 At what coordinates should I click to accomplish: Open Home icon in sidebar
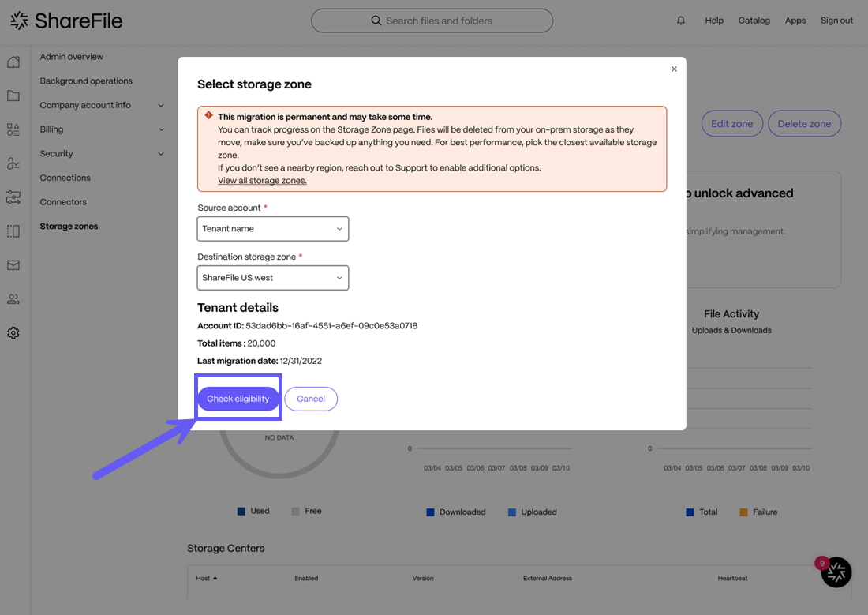(13, 62)
